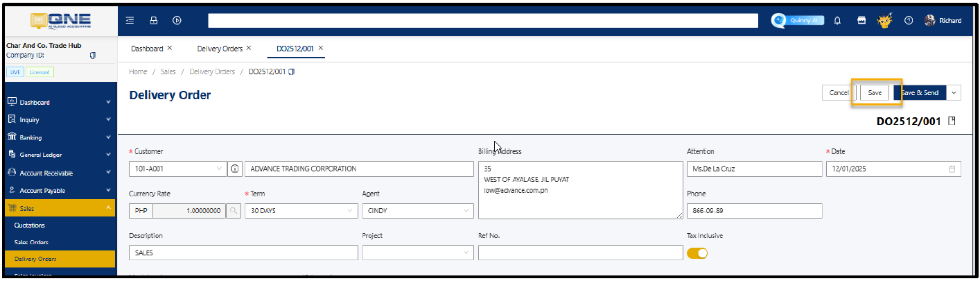Click the Save & Send button
980x281 pixels.
coord(921,93)
